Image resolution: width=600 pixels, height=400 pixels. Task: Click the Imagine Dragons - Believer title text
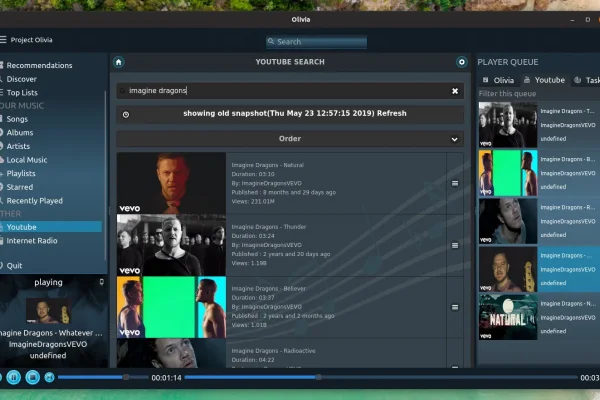(269, 289)
